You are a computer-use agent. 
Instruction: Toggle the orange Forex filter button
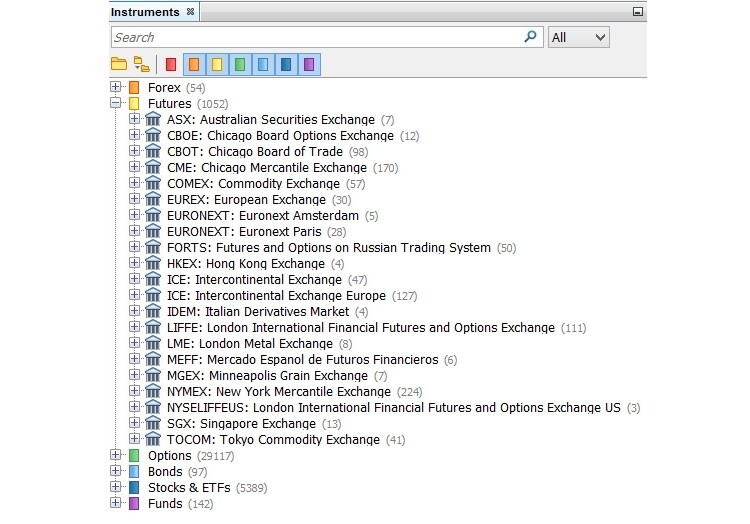pos(194,64)
